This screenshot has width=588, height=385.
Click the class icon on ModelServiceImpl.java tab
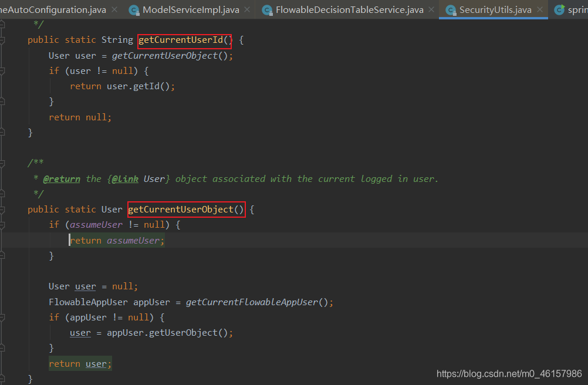(134, 9)
